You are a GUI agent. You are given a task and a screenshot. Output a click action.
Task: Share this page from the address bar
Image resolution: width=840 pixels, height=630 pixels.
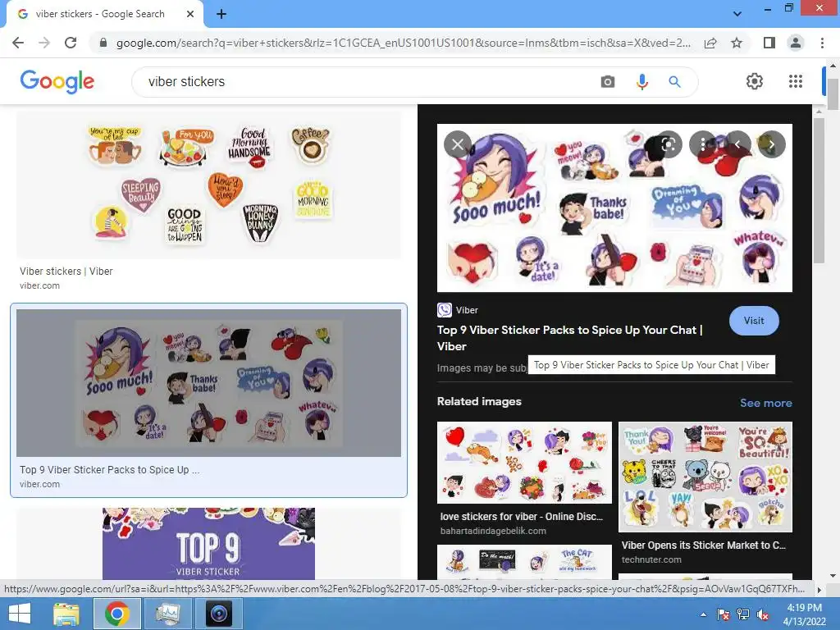pyautogui.click(x=710, y=43)
